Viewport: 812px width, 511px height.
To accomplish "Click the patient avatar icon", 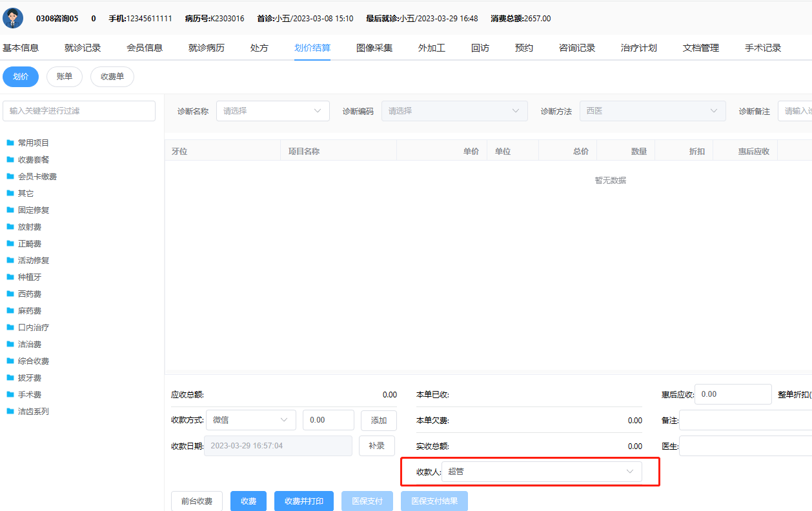I will click(13, 18).
